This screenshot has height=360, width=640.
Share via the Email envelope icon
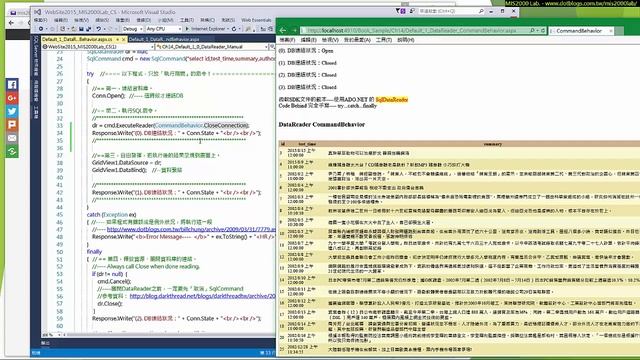12,138
